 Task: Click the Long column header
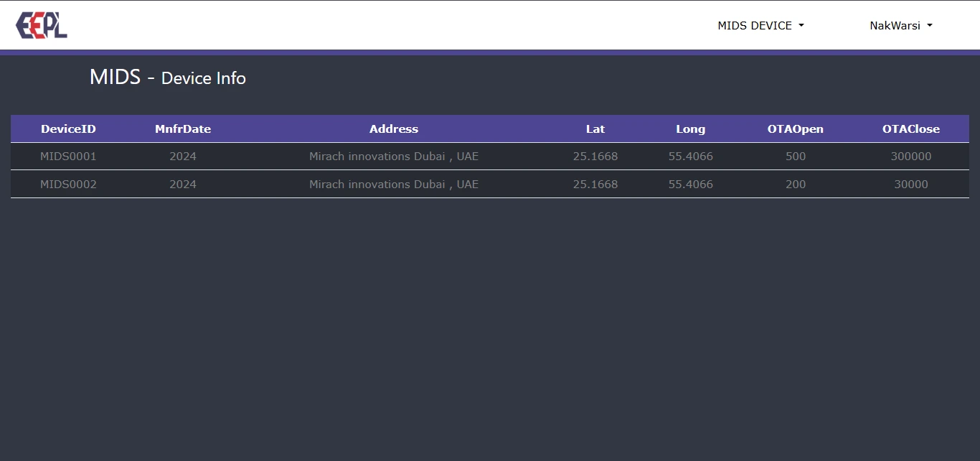point(691,129)
